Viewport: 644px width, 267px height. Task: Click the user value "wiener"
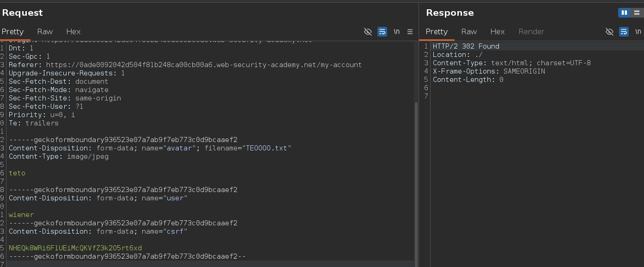pos(21,215)
